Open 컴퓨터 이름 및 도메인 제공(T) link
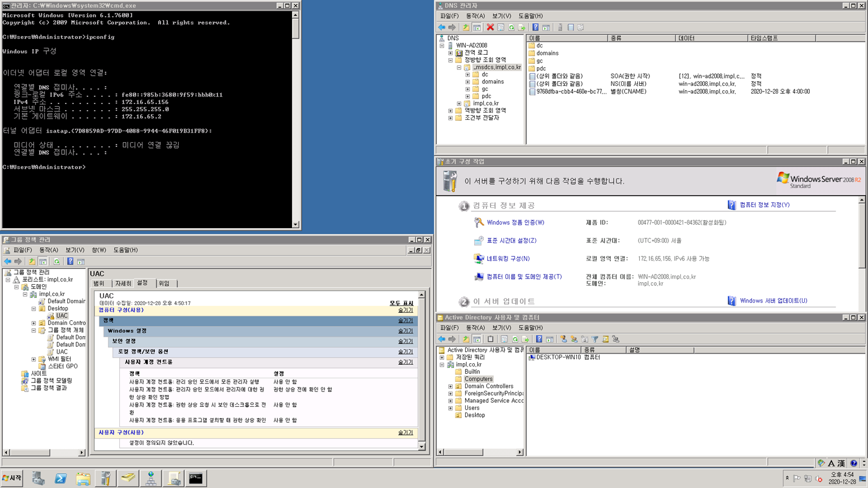The width and height of the screenshot is (868, 488). tap(524, 277)
